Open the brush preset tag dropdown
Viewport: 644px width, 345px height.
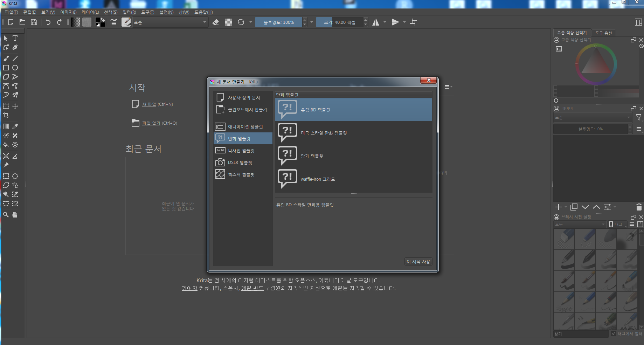pyautogui.click(x=580, y=224)
